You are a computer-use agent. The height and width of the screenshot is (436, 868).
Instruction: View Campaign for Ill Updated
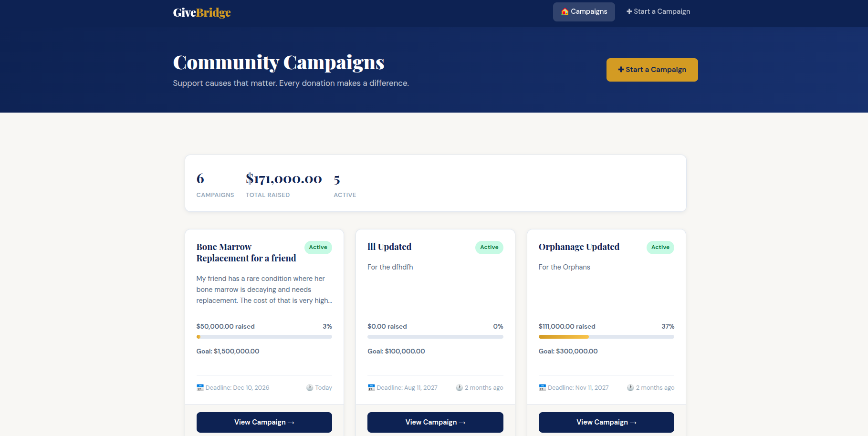435,422
